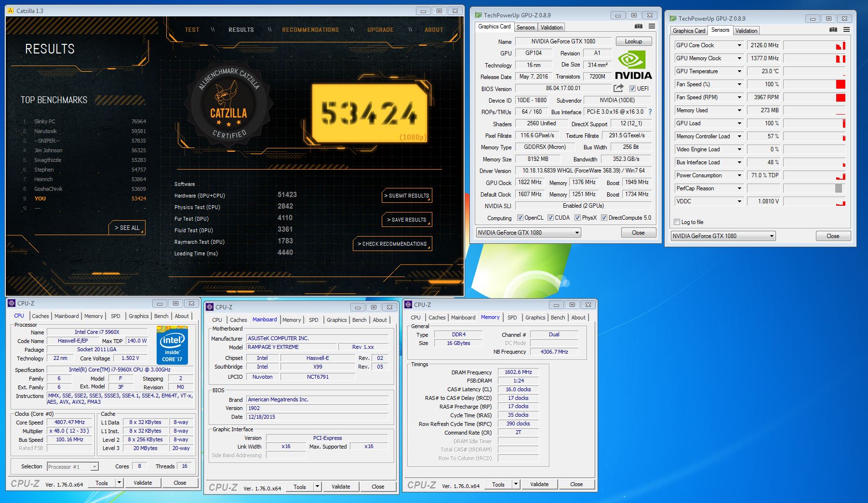This screenshot has width=868, height=503.
Task: Open Fan Speed (RPM) sensor dropdown
Action: (x=739, y=97)
